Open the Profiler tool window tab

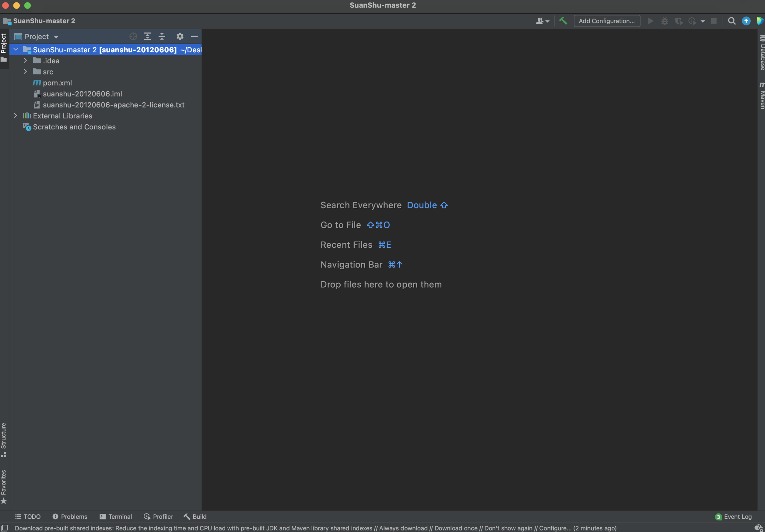point(159,516)
